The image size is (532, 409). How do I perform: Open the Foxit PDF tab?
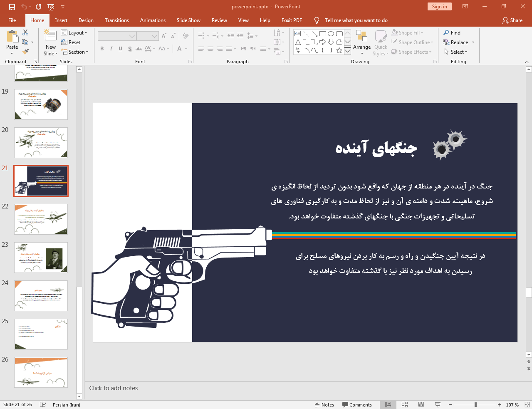[x=292, y=20]
